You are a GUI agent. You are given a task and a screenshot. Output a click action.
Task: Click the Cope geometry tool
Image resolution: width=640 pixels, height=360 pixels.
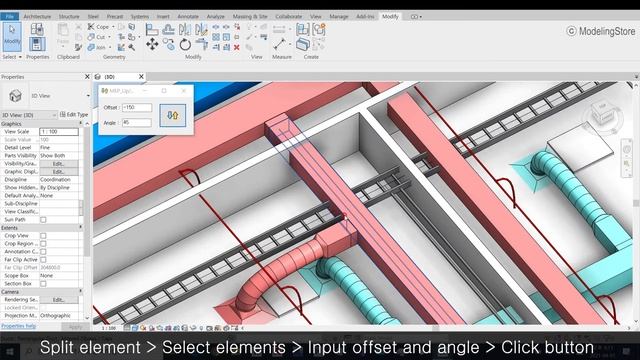98,27
